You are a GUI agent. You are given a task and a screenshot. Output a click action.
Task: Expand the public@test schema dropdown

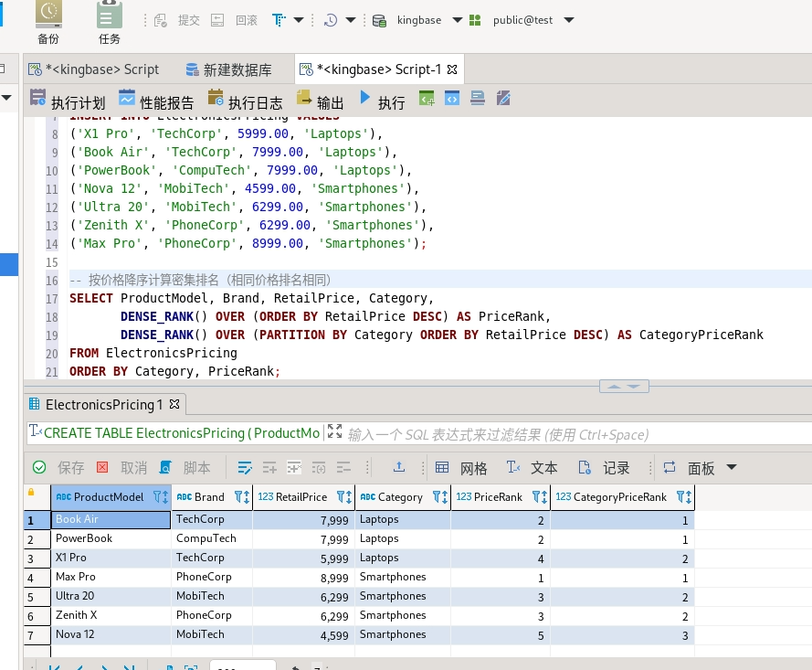pos(569,20)
